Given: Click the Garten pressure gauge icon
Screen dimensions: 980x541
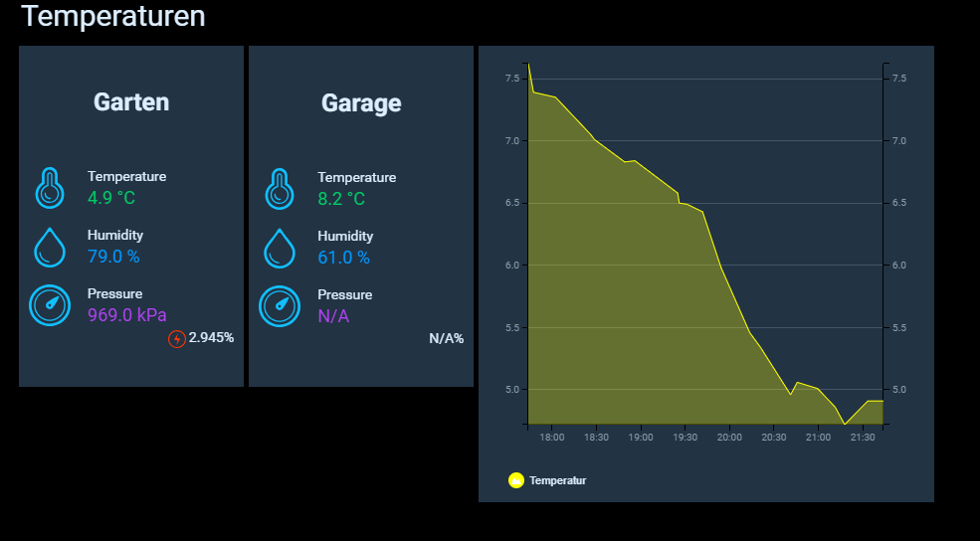Looking at the screenshot, I should click(50, 305).
